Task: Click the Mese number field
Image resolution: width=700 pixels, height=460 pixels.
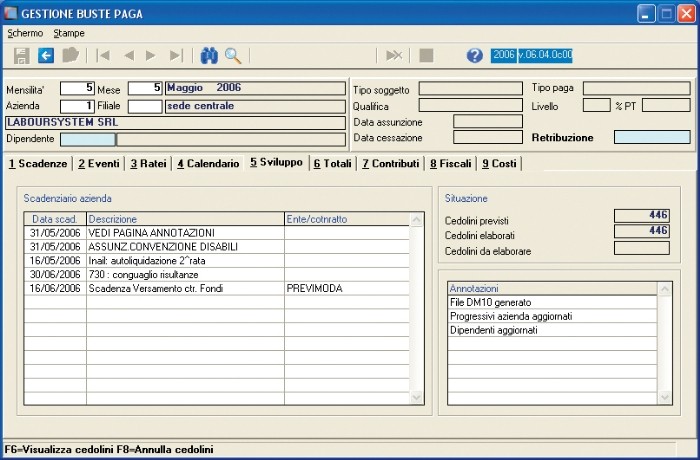Action: (x=145, y=88)
